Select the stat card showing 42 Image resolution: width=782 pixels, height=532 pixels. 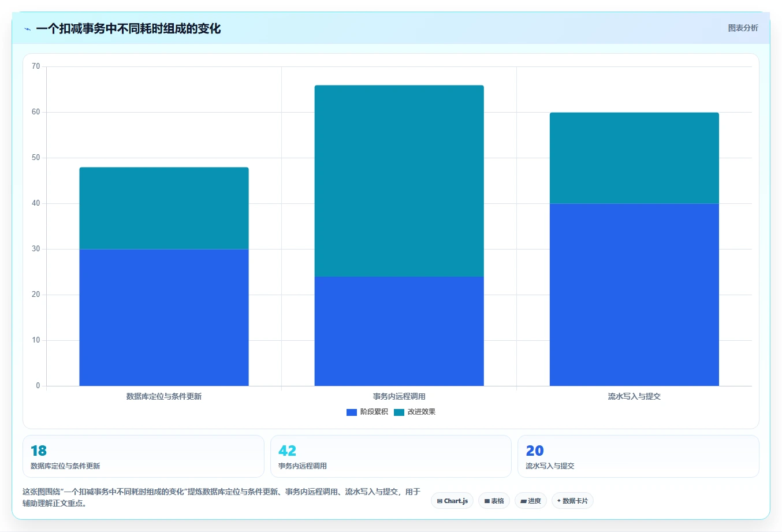click(391, 456)
